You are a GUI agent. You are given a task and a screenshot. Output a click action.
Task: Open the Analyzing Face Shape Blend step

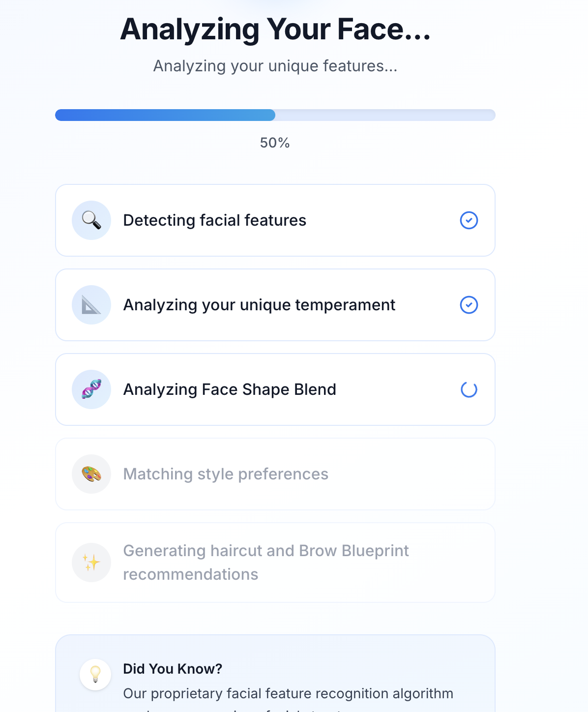pyautogui.click(x=275, y=389)
